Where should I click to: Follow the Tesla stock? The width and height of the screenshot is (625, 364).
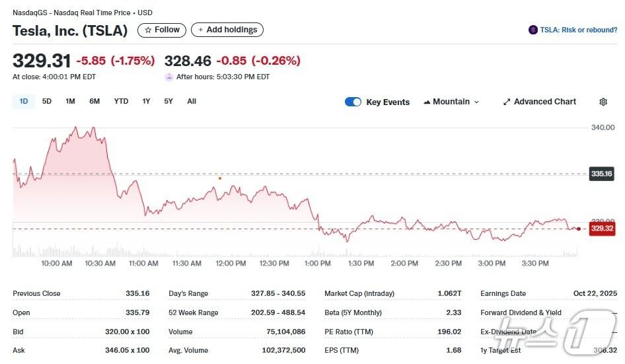161,30
